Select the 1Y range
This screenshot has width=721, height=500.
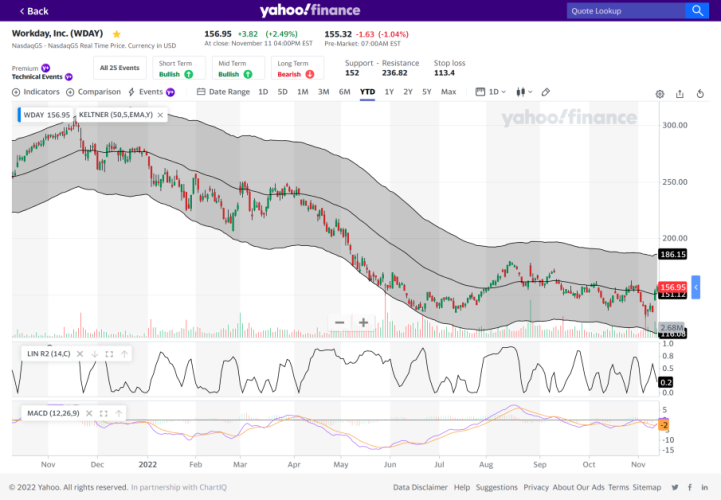389,92
